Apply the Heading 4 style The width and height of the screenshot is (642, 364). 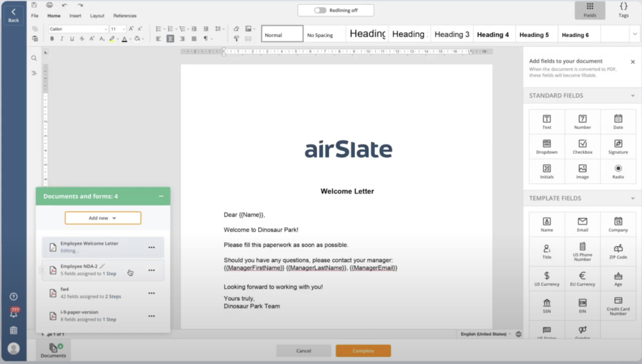coord(493,35)
